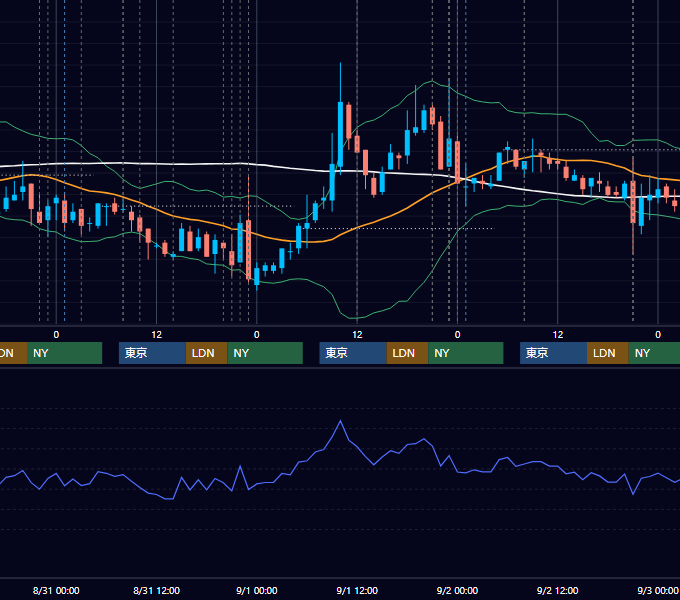Click the 9/1 00:00 date label
Image resolution: width=680 pixels, height=600 pixels.
point(257,590)
